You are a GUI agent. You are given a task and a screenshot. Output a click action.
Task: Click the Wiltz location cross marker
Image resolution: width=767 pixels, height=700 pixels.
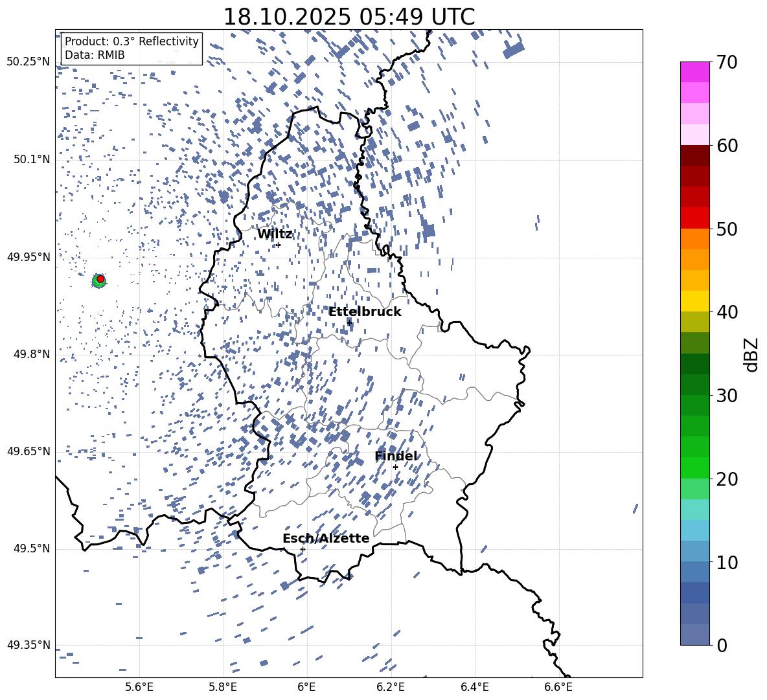279,245
